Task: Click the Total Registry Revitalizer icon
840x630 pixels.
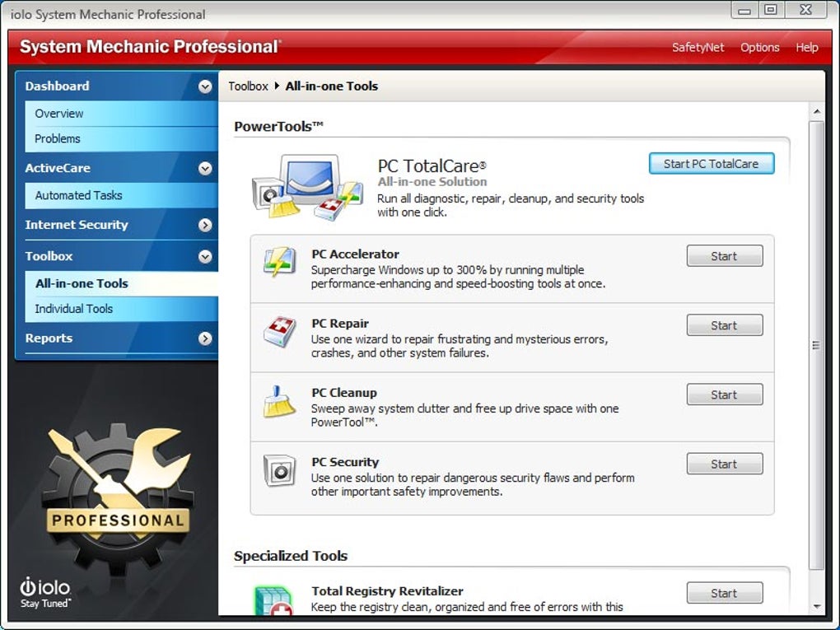Action: tap(273, 601)
